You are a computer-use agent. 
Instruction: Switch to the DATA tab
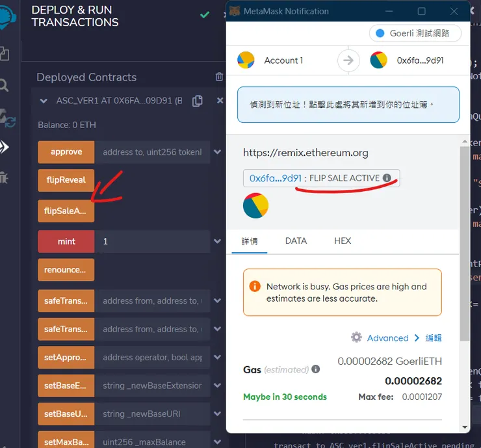[x=296, y=241]
